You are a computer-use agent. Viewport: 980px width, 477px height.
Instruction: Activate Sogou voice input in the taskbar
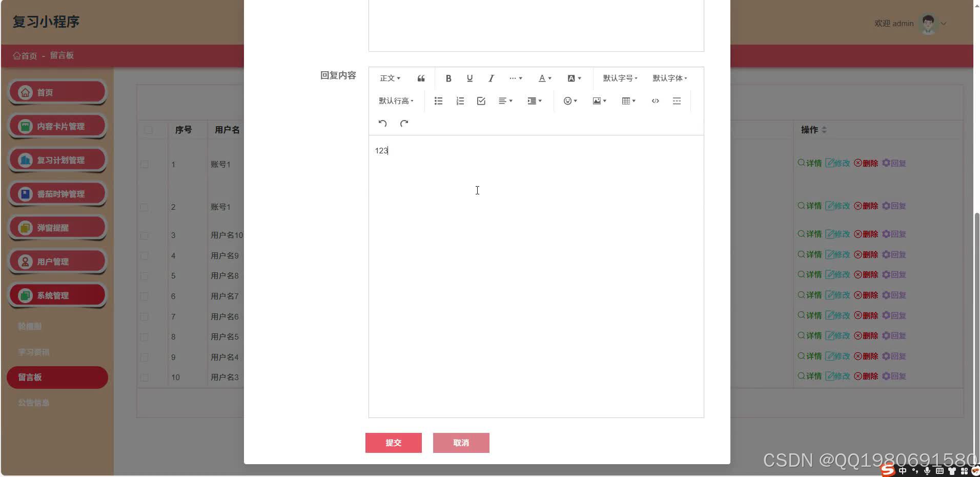(x=926, y=471)
